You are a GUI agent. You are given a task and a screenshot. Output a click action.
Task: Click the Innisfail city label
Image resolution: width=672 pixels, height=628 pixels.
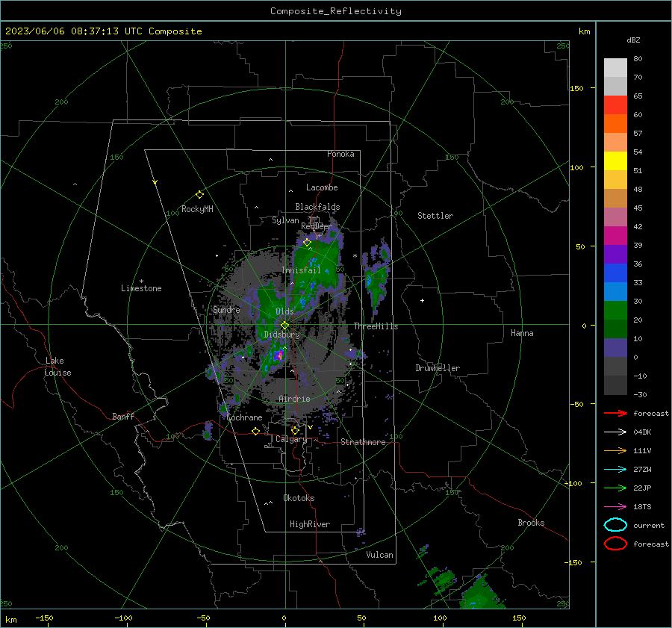[x=301, y=270]
